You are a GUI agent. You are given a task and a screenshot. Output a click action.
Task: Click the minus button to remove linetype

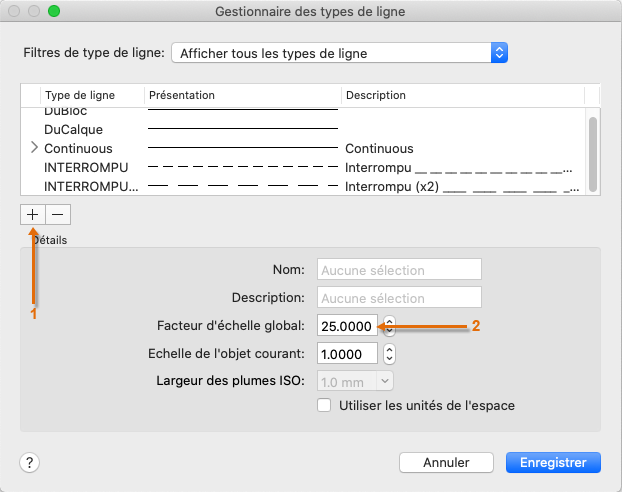coord(58,214)
